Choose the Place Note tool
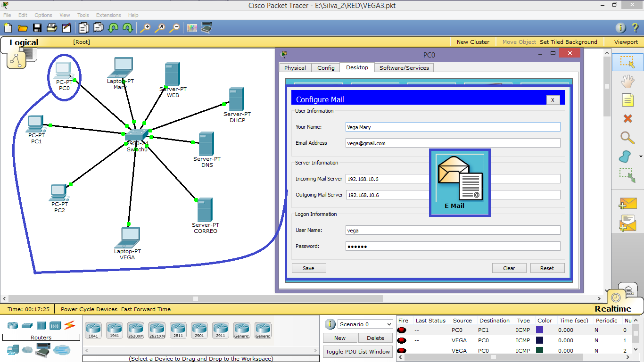Image resolution: width=644 pixels, height=363 pixels. coord(627,100)
